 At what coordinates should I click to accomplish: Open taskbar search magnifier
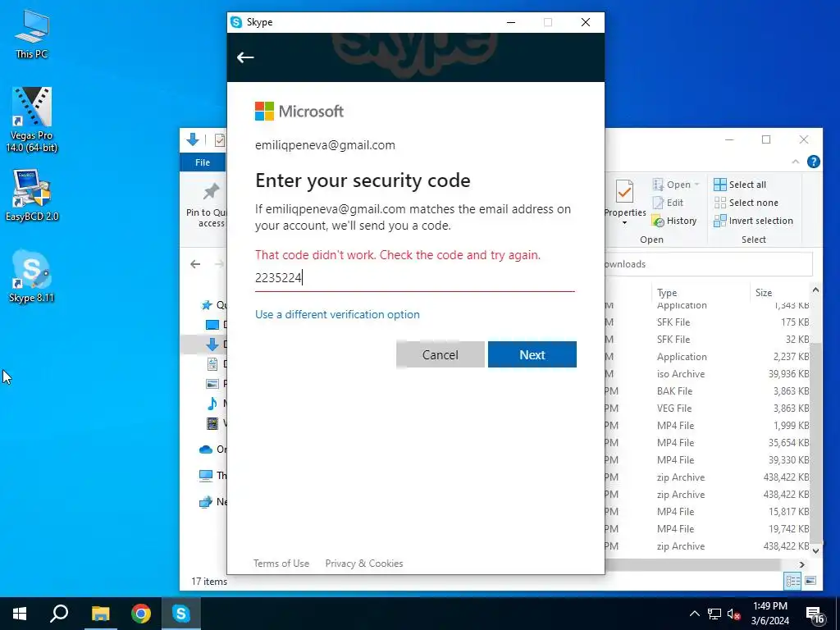[59, 614]
